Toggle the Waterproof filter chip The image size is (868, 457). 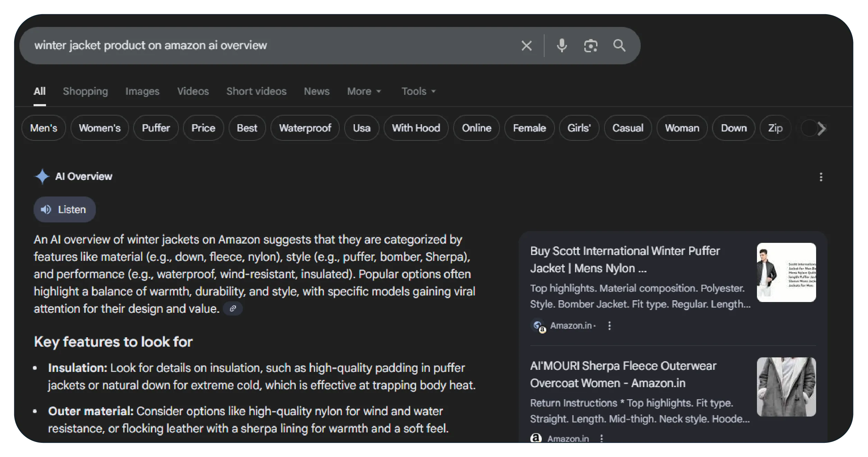tap(305, 128)
